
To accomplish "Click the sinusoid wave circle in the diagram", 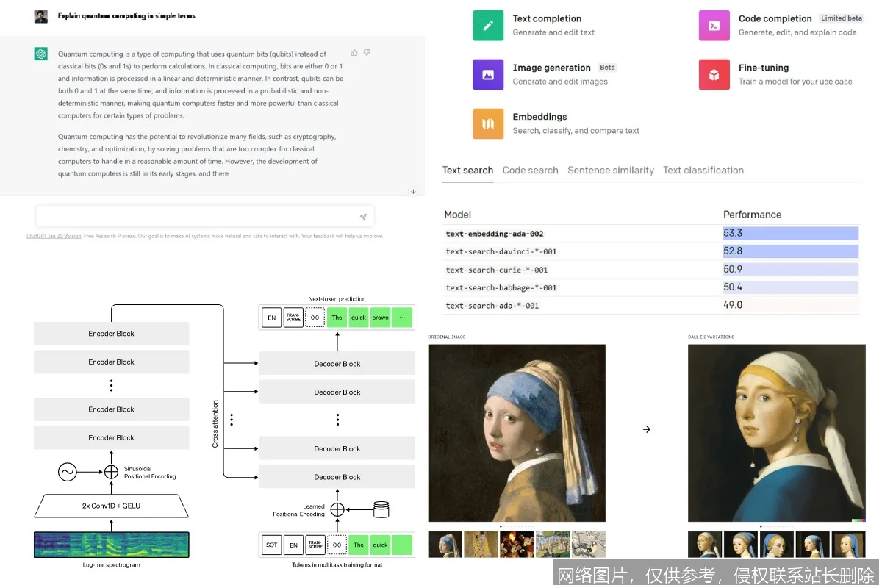I will 68,472.
